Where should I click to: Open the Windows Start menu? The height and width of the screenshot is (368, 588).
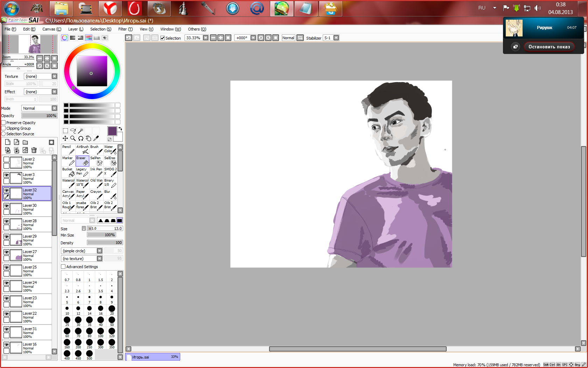(12, 8)
